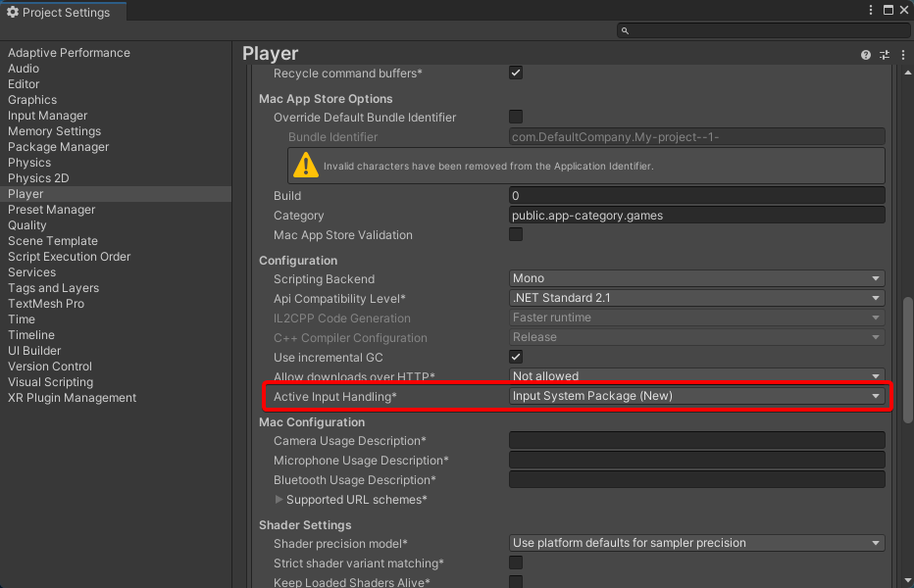Select the Project Settings tab

[63, 12]
